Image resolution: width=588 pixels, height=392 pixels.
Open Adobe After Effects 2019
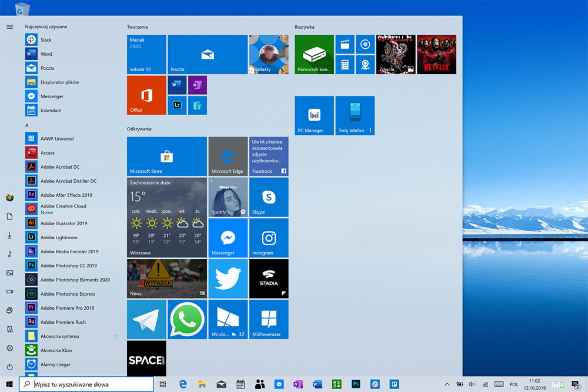71,195
